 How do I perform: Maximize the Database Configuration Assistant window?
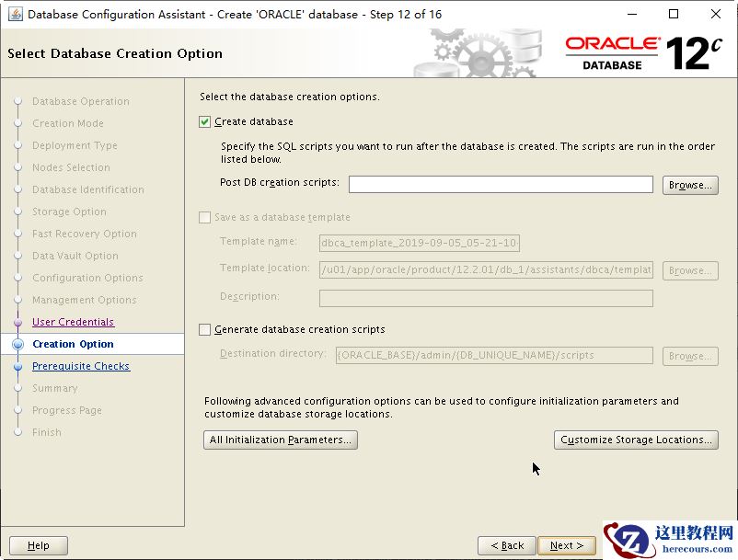674,14
